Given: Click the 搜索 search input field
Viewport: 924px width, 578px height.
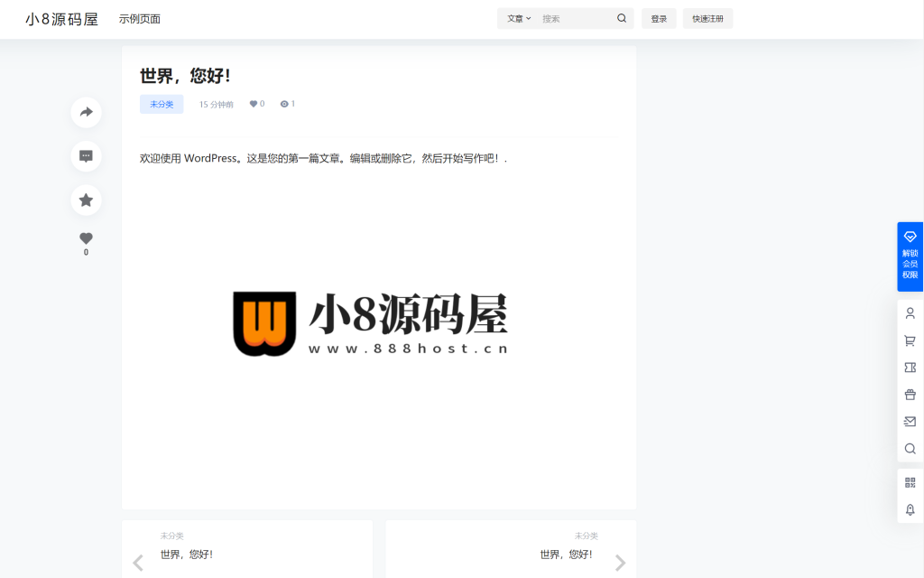Looking at the screenshot, I should [577, 18].
